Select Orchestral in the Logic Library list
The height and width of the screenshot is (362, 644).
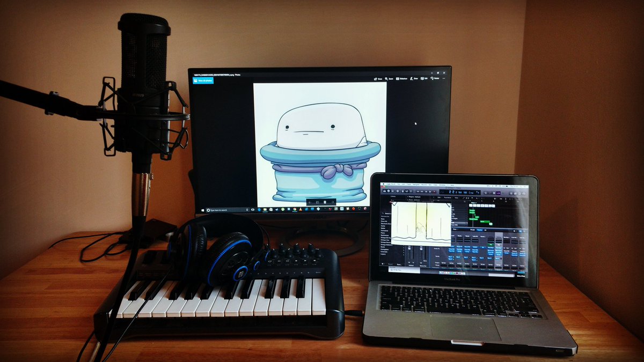point(384,231)
